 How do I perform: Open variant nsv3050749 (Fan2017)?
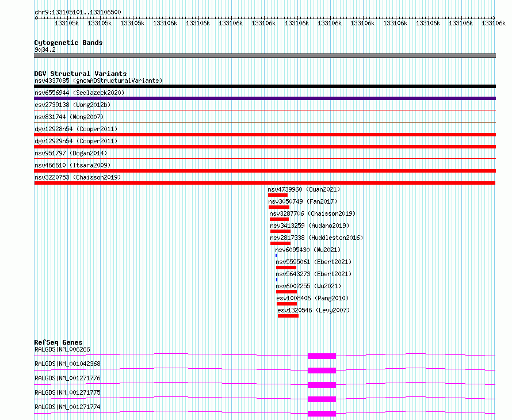[x=303, y=201]
